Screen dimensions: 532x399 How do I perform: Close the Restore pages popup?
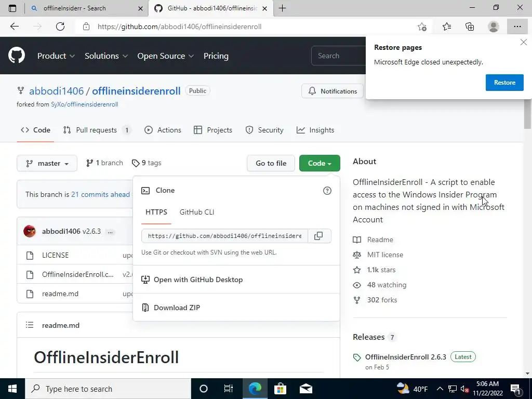click(x=524, y=43)
